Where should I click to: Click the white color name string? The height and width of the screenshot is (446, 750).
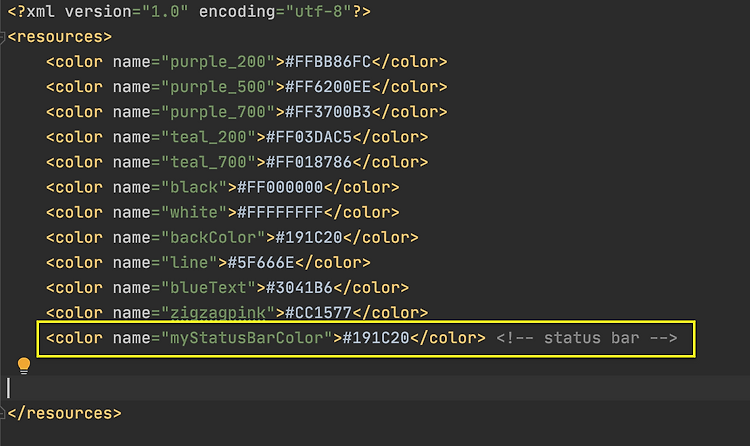coord(194,212)
